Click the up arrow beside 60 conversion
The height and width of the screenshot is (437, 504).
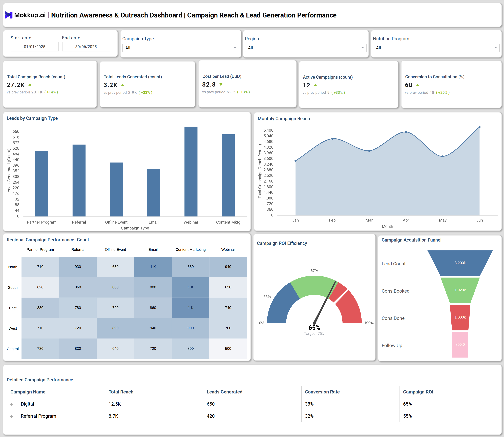[x=418, y=85]
